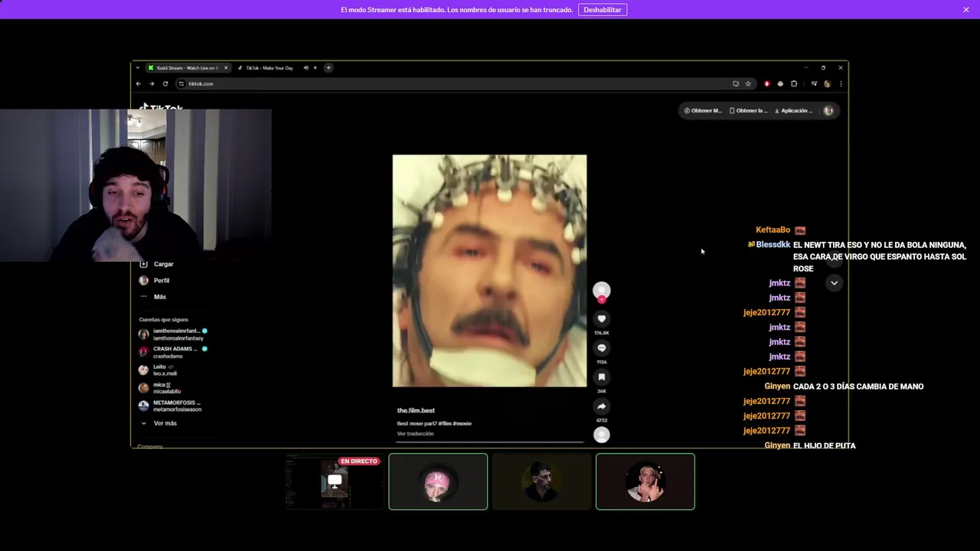Click the TikTok logo
Screen dimensions: 980x551
(x=162, y=107)
